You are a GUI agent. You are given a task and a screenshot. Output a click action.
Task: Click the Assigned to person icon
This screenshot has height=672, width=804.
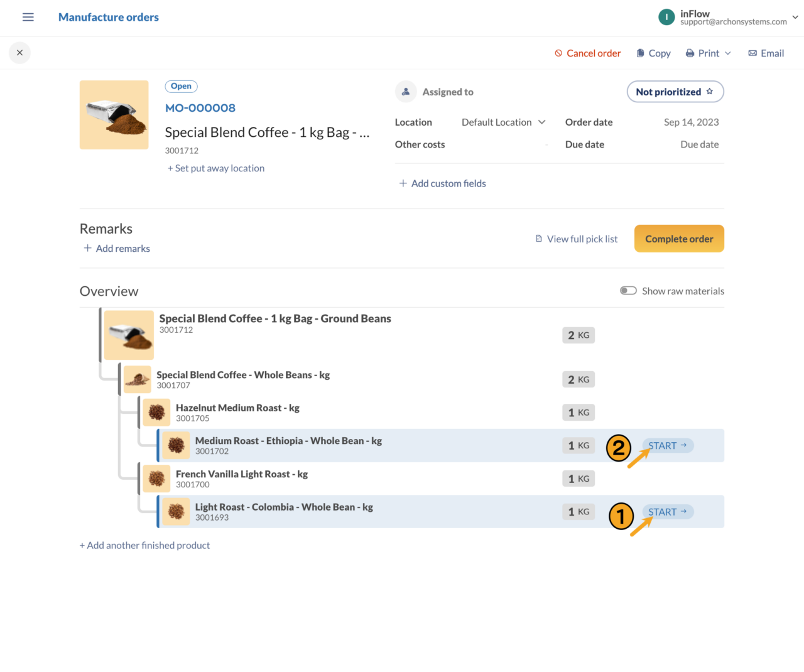tap(406, 92)
